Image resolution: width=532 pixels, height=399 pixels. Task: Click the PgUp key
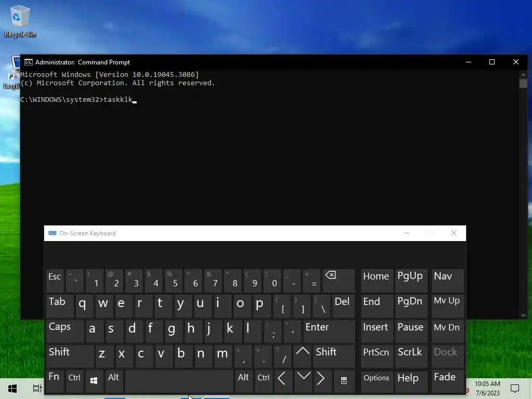tap(411, 280)
